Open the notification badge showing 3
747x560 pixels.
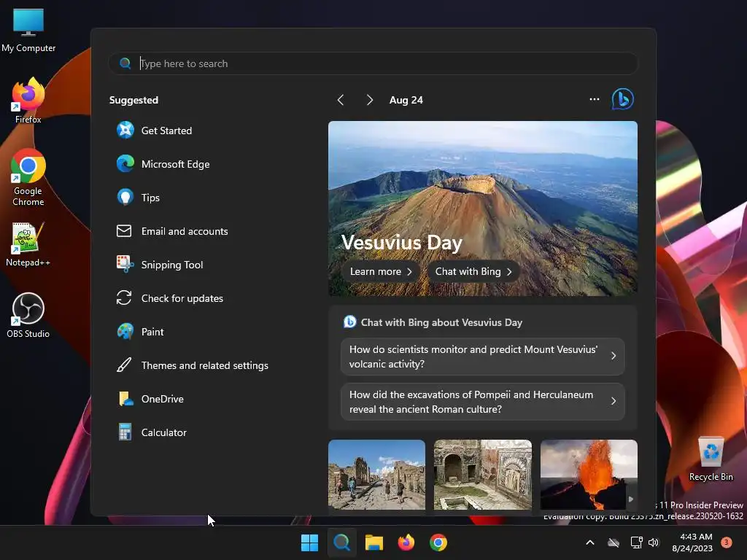727,542
